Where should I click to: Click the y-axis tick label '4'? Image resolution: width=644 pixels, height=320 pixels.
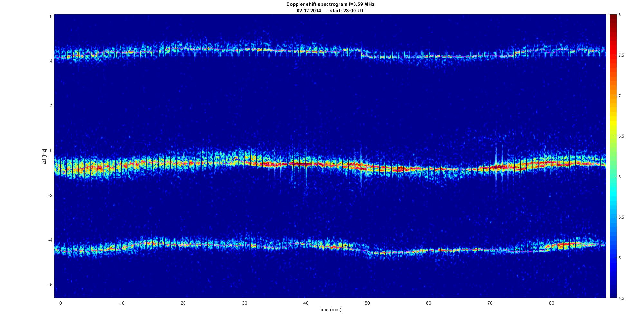[51, 61]
